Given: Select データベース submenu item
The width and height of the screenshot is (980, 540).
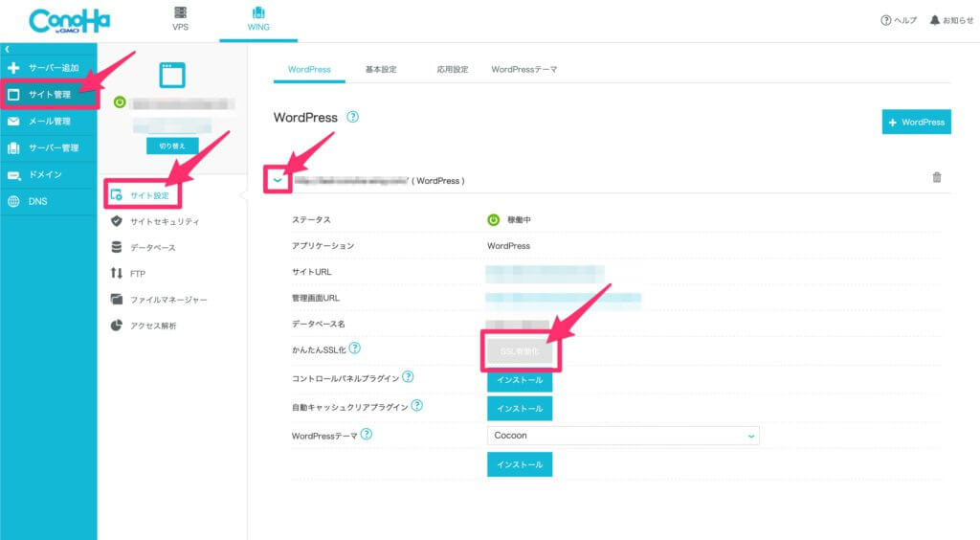Looking at the screenshot, I should [144, 247].
